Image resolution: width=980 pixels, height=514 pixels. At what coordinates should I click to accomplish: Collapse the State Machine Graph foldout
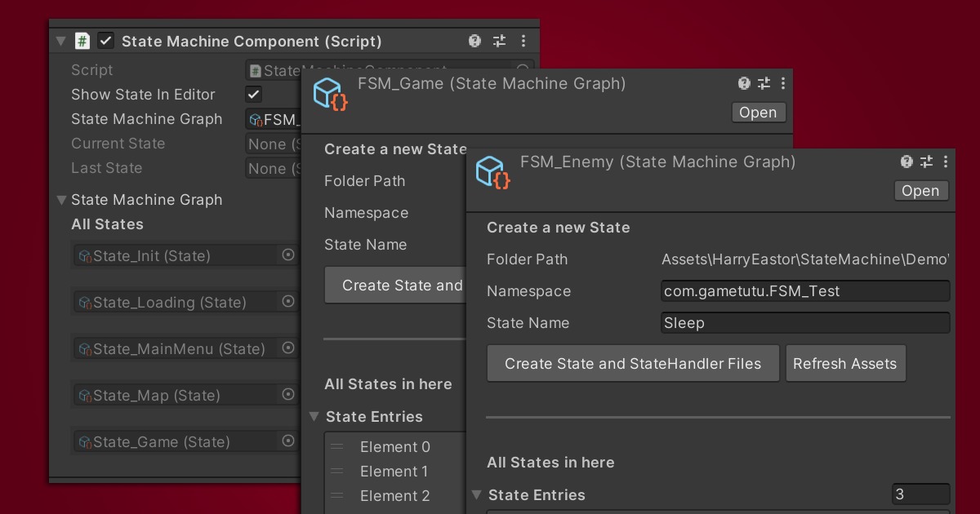point(61,200)
